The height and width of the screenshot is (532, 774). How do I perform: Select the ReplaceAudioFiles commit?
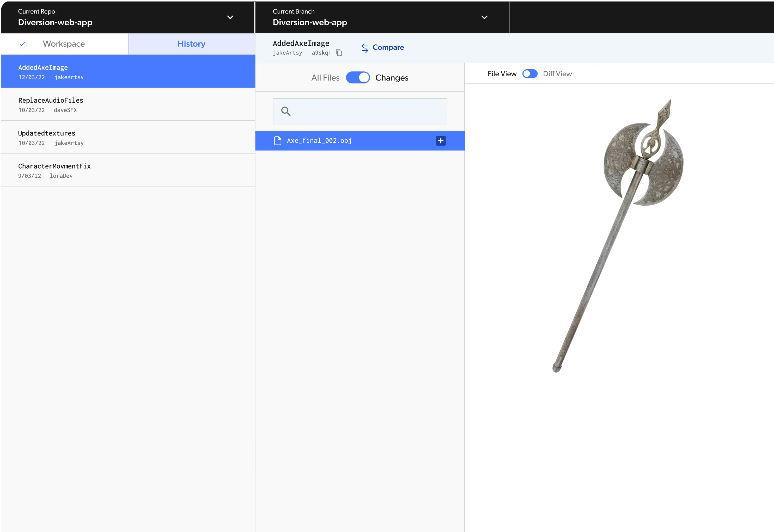pos(128,104)
